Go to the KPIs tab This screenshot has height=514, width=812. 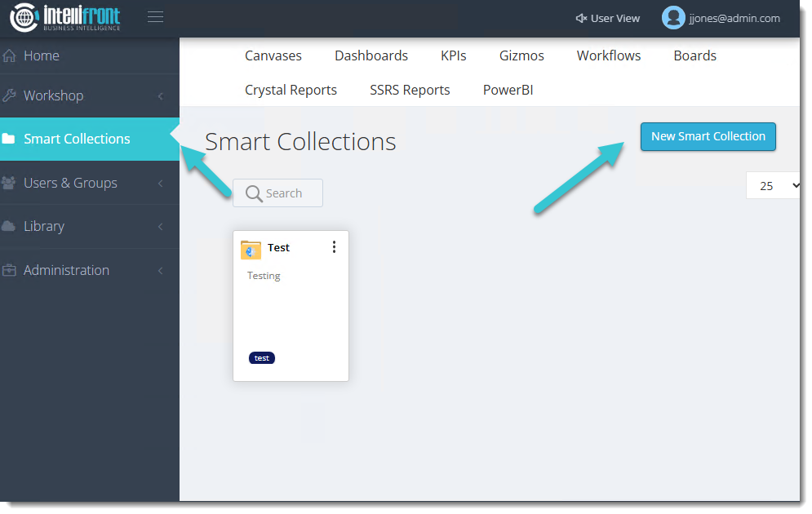coord(454,55)
